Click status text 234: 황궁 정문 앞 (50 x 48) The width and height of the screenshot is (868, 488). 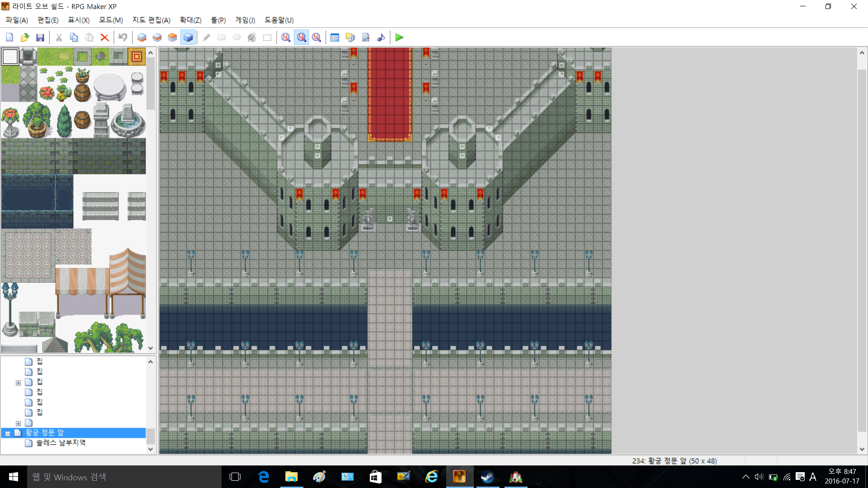coord(675,461)
